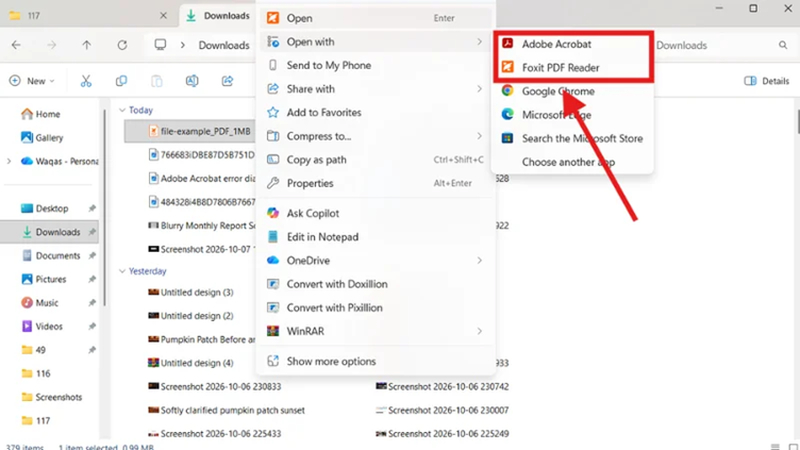800x450 pixels.
Task: Close the 117 tab
Action: (x=163, y=15)
